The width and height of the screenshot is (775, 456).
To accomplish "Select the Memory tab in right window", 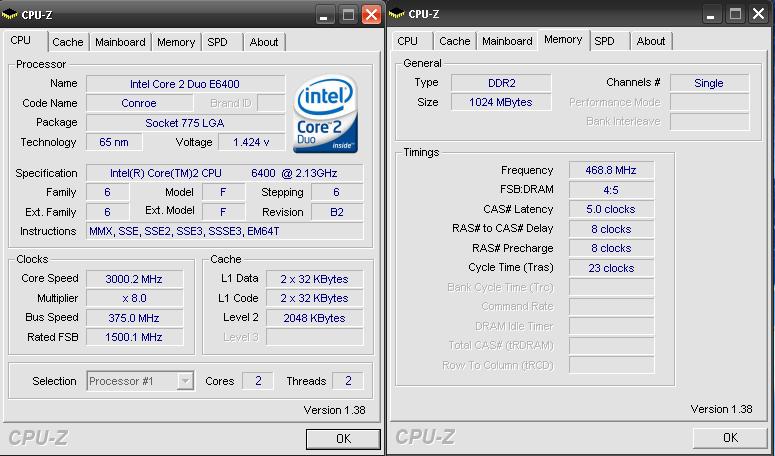I will [563, 40].
